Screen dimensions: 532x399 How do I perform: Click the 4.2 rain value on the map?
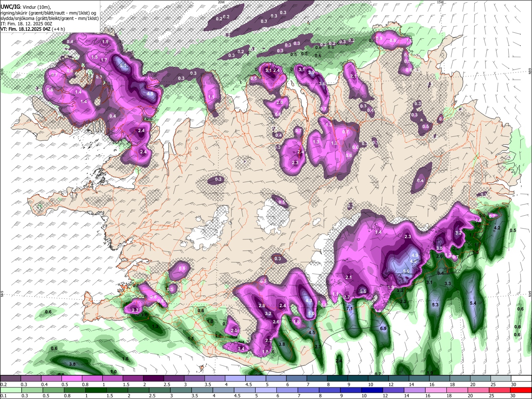click(497, 228)
